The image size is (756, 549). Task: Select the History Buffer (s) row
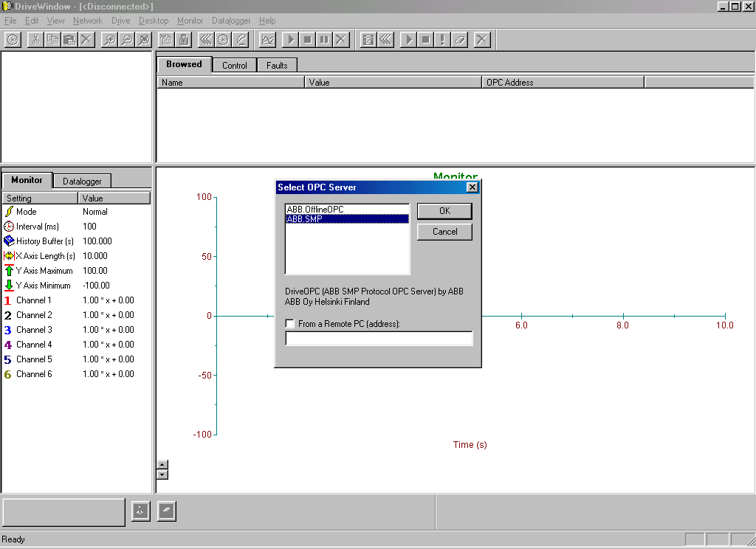click(76, 241)
